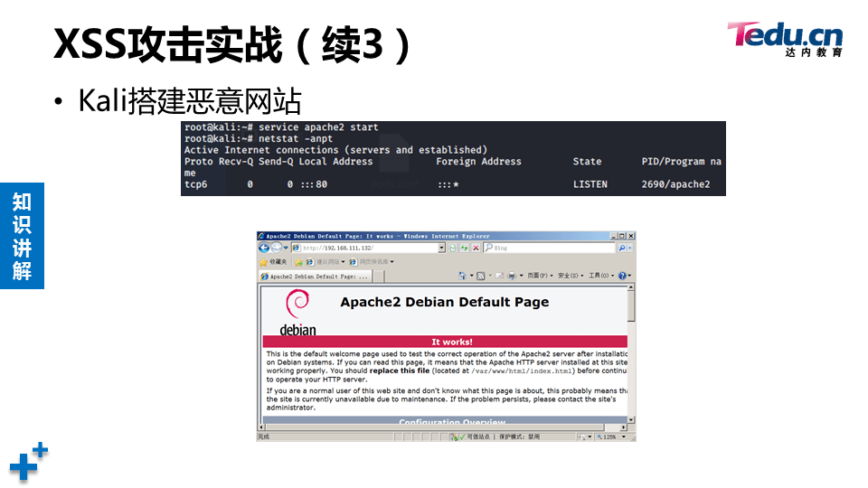Select the Apache2 Debian Default Page tab
This screenshot has height=488, width=868.
(x=315, y=277)
